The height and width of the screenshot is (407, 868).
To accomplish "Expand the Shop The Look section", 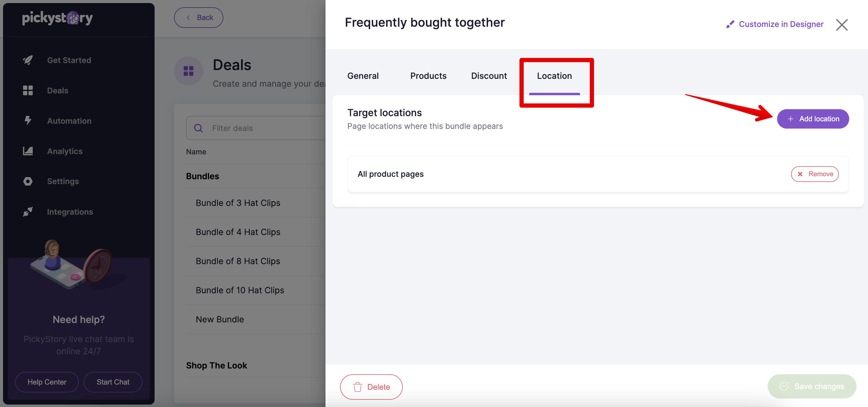I will pyautogui.click(x=216, y=365).
